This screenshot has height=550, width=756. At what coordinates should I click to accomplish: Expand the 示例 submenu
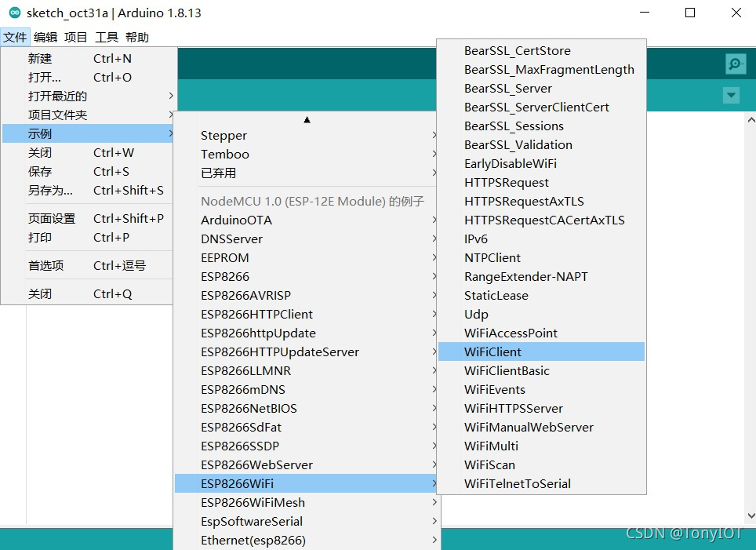click(x=87, y=133)
